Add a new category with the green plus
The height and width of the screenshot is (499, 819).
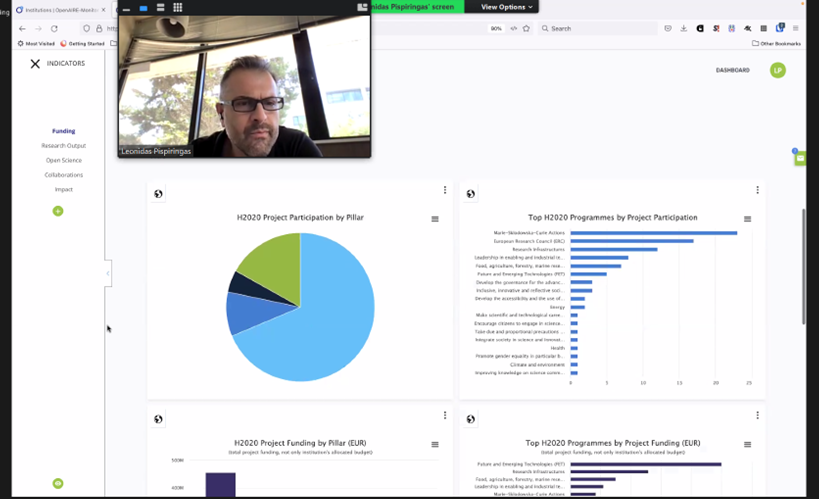(58, 211)
